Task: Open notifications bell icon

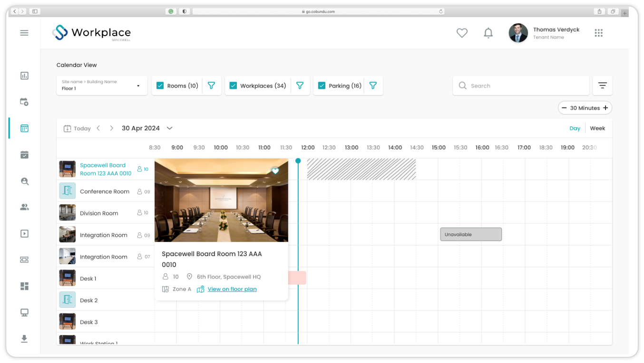Action: (488, 33)
